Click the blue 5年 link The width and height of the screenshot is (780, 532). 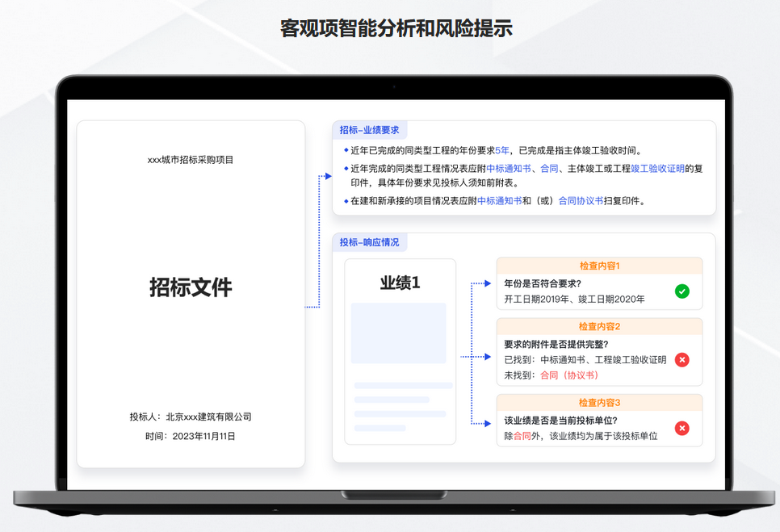(502, 150)
